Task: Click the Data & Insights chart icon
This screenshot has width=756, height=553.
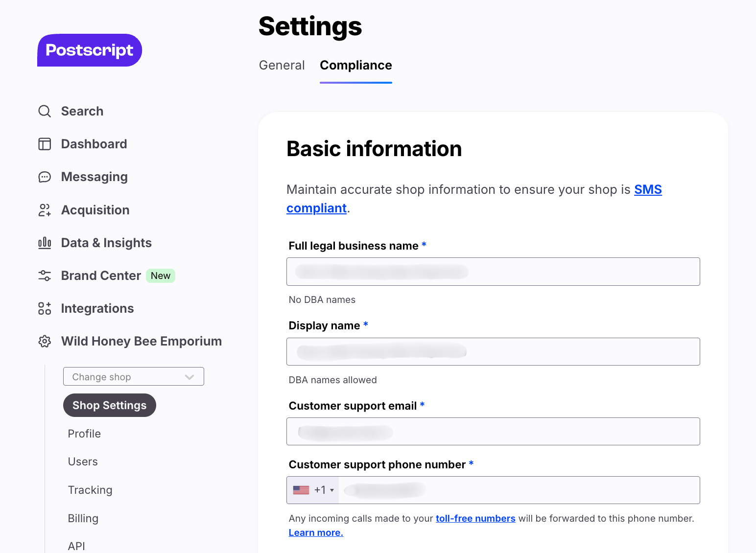Action: pyautogui.click(x=45, y=243)
